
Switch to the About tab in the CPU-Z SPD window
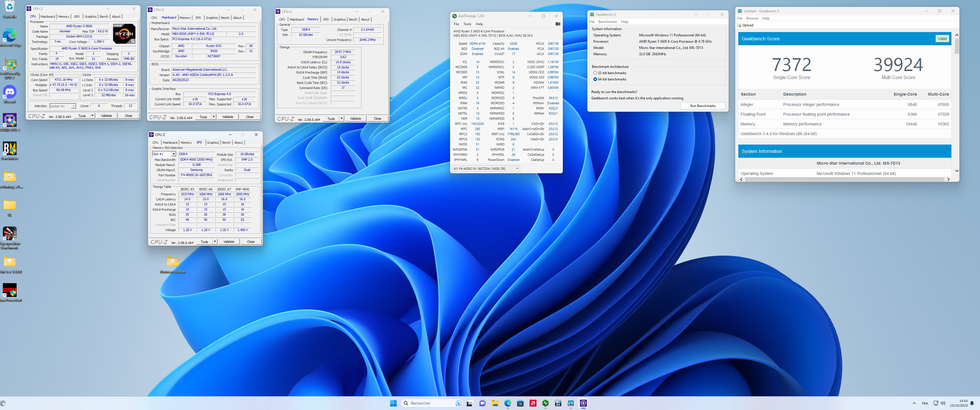pyautogui.click(x=238, y=143)
